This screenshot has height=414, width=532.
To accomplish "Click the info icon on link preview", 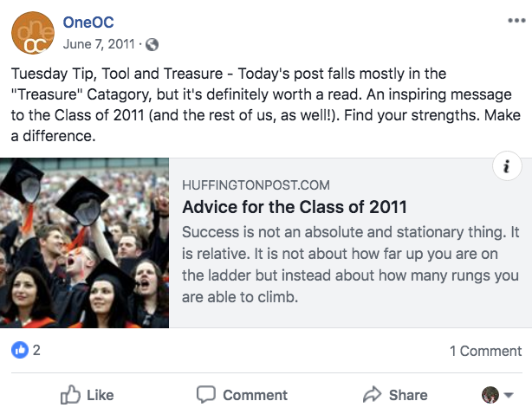I will pyautogui.click(x=505, y=167).
